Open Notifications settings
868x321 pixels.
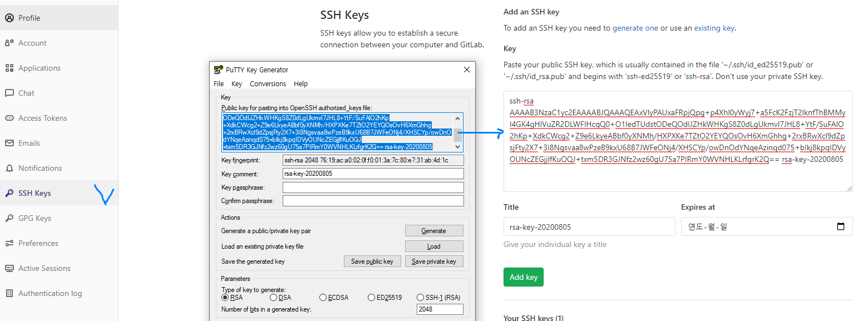point(59,168)
